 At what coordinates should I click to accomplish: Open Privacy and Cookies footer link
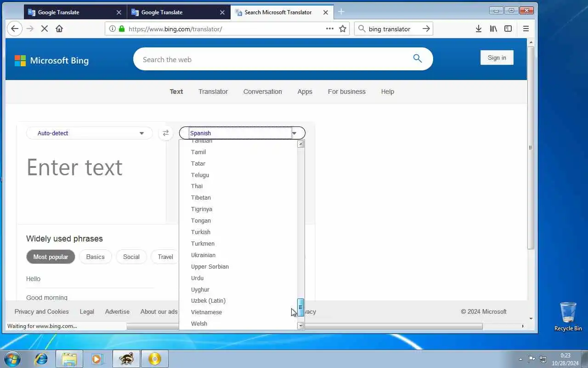(42, 311)
